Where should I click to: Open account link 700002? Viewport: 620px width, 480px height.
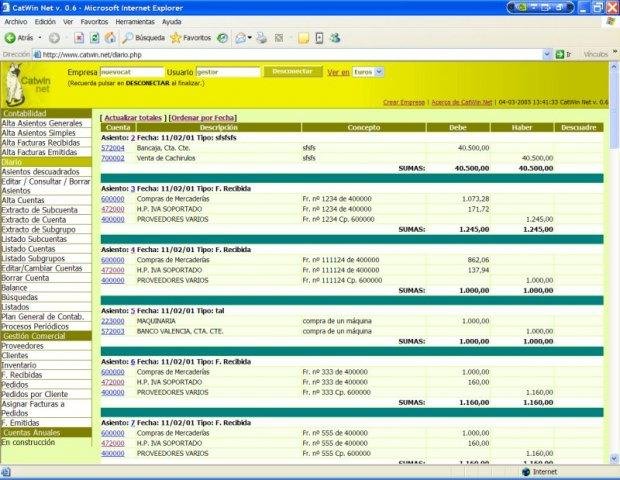tap(113, 158)
